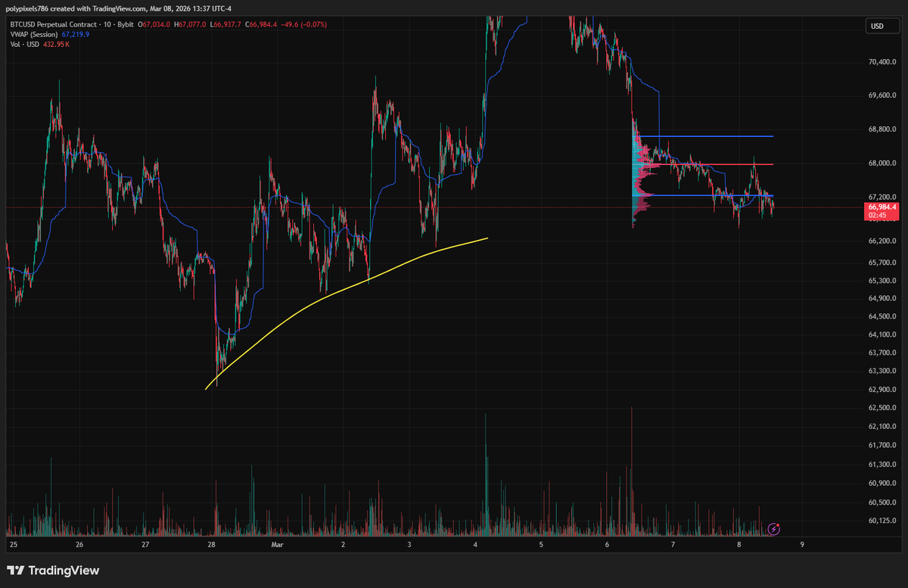Screen dimensions: 908x588
Task: Click the 64,500.0 price axis label
Action: (882, 316)
